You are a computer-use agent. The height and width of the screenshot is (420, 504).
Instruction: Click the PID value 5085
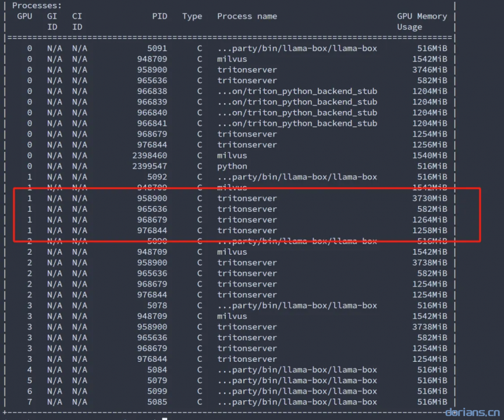[x=157, y=402]
